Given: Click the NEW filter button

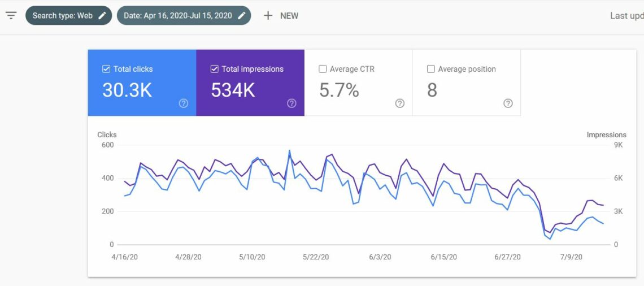Looking at the screenshot, I should [x=289, y=16].
